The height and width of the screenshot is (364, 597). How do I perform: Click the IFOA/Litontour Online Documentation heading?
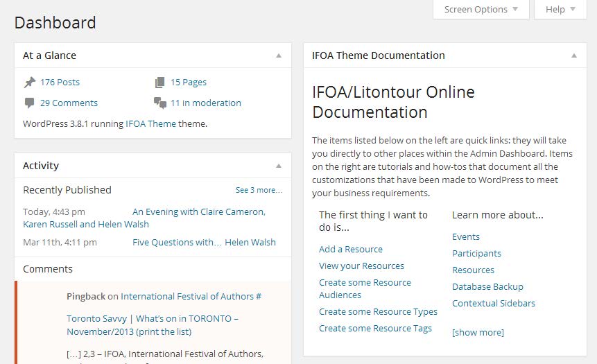pyautogui.click(x=393, y=102)
